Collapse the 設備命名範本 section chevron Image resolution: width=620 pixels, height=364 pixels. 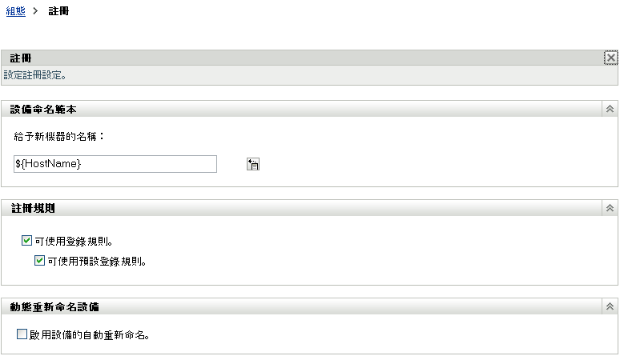(x=610, y=109)
